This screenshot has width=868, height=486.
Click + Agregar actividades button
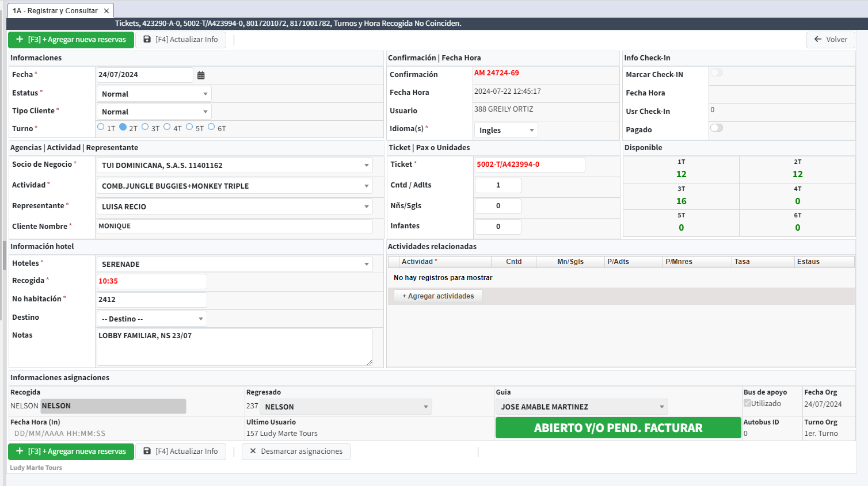tap(438, 296)
